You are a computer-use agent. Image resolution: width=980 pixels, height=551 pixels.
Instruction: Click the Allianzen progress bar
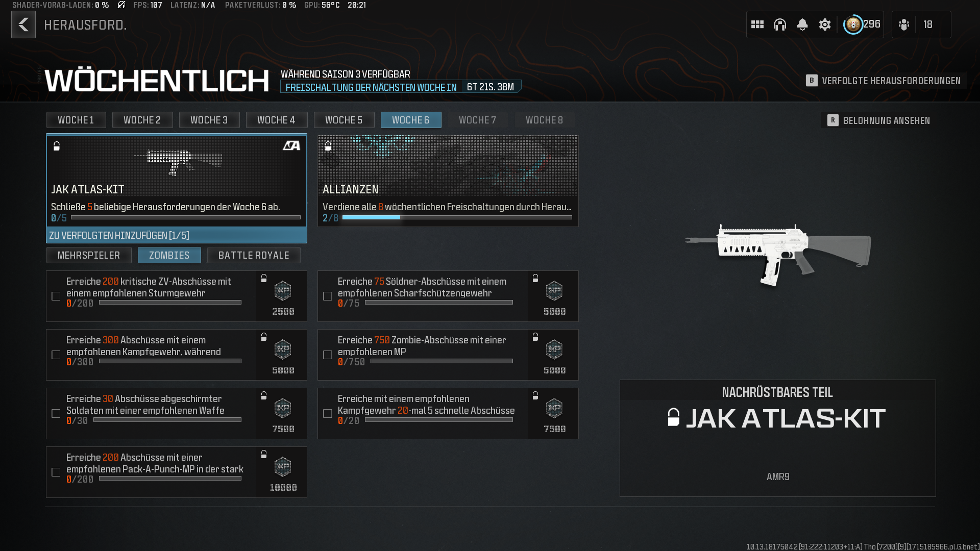[x=457, y=218]
